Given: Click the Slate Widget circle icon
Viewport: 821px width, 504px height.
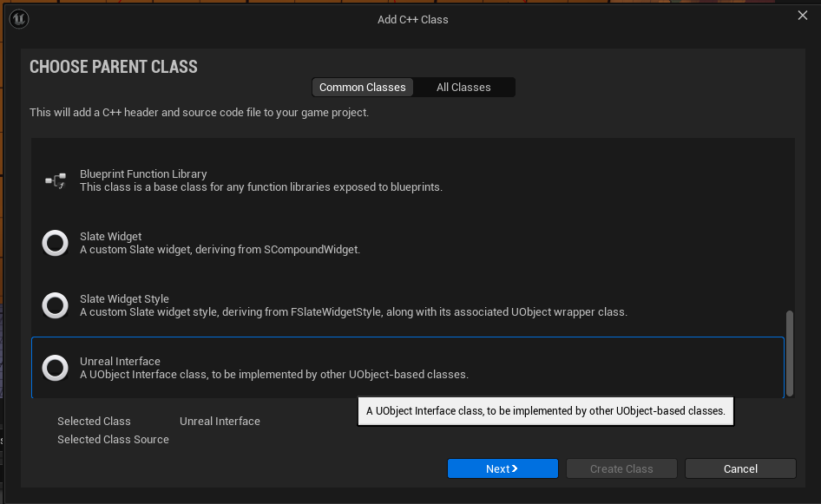Looking at the screenshot, I should pyautogui.click(x=55, y=243).
